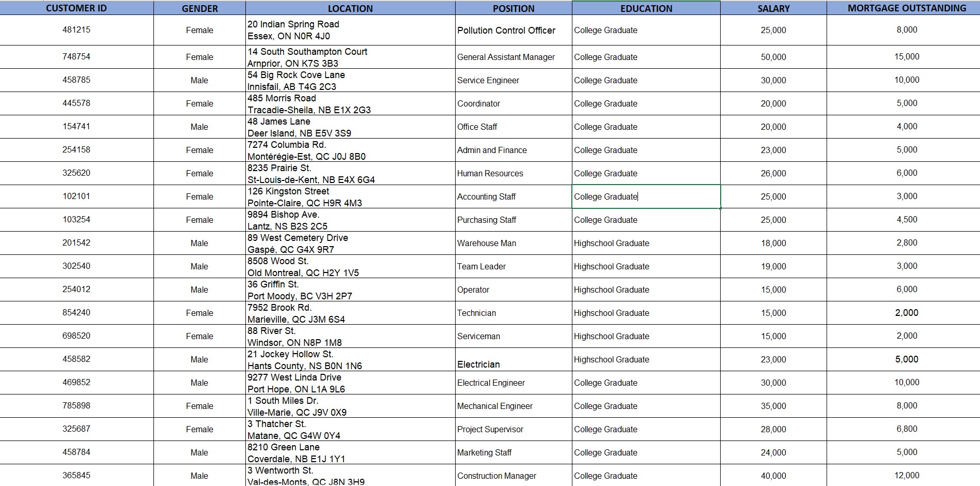Select customer ID 854240
980x486 pixels.
pyautogui.click(x=76, y=313)
